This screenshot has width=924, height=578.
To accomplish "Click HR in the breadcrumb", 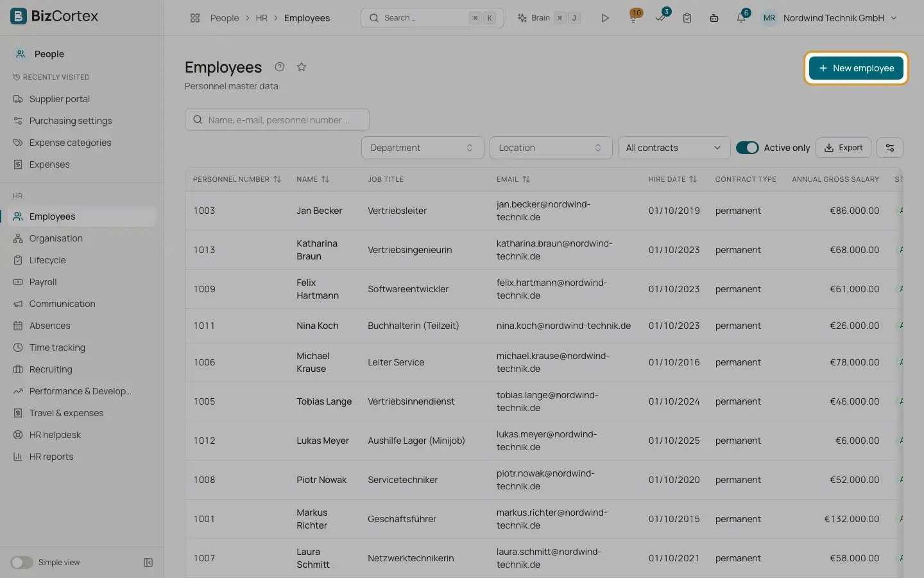I will coord(261,18).
